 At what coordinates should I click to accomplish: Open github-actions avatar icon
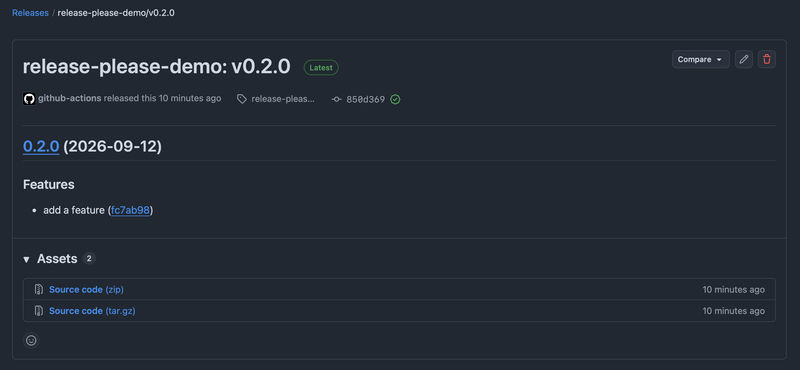[29, 98]
